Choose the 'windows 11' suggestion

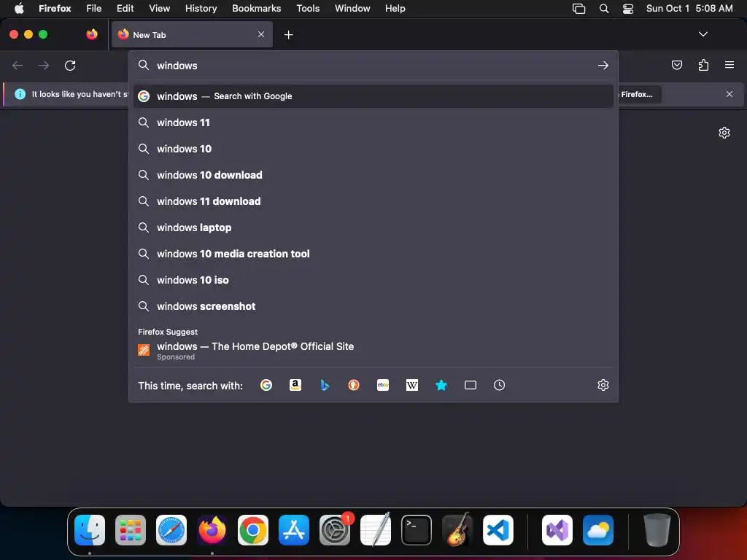pos(373,122)
